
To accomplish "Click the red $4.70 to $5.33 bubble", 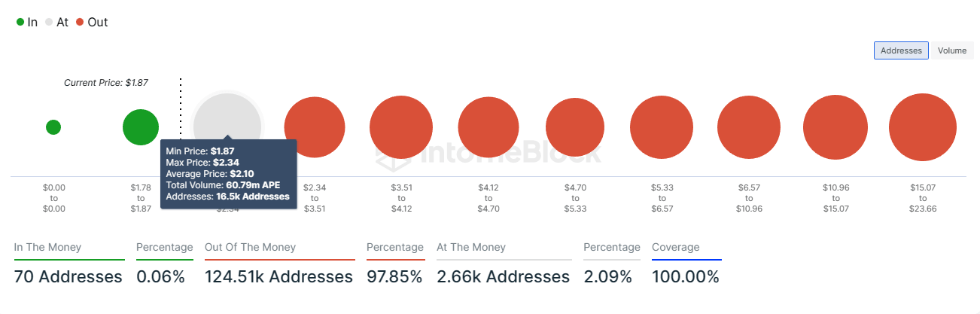I will (576, 127).
